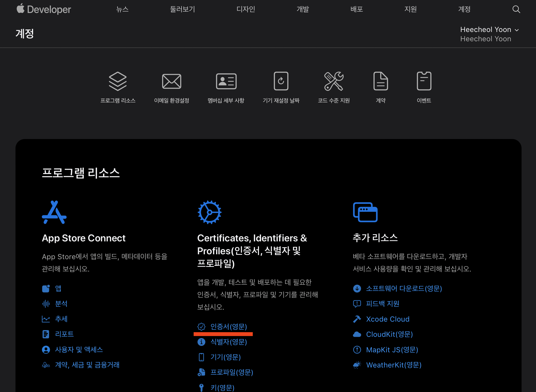Click the App Store Connect logo icon
The height and width of the screenshot is (392, 536).
click(54, 212)
